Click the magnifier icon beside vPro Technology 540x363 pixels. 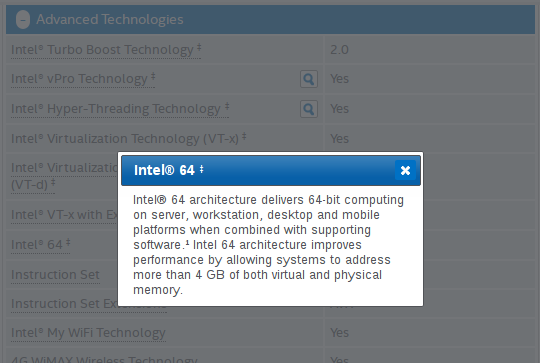[x=309, y=79]
